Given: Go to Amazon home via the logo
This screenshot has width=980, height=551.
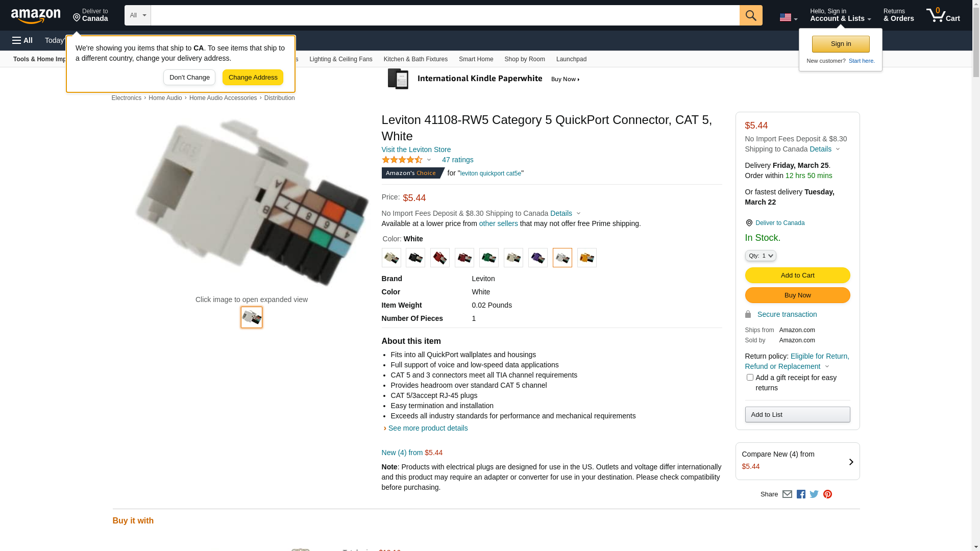Looking at the screenshot, I should click(x=36, y=16).
